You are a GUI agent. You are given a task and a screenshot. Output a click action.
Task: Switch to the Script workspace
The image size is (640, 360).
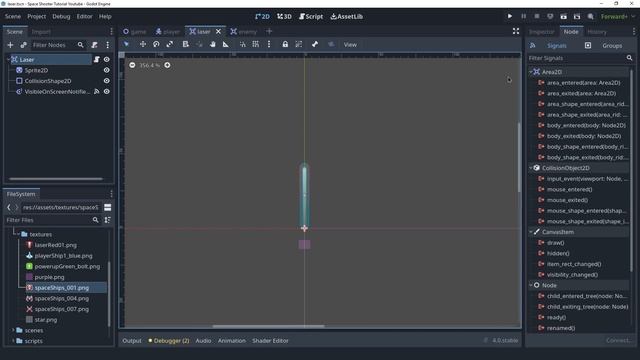coord(311,16)
